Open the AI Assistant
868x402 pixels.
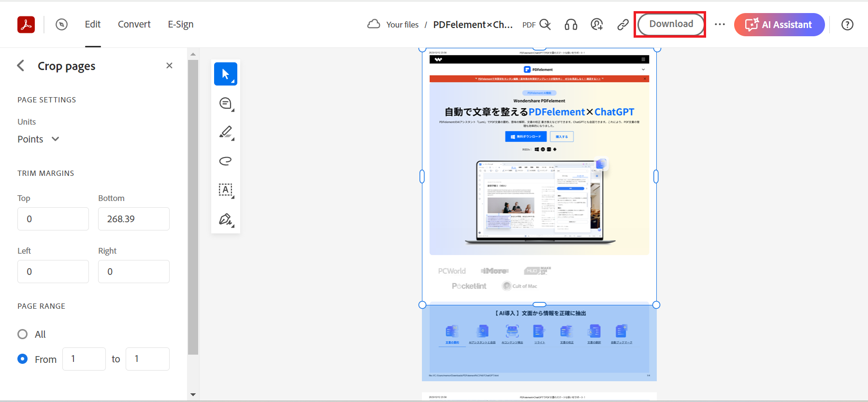pyautogui.click(x=779, y=25)
